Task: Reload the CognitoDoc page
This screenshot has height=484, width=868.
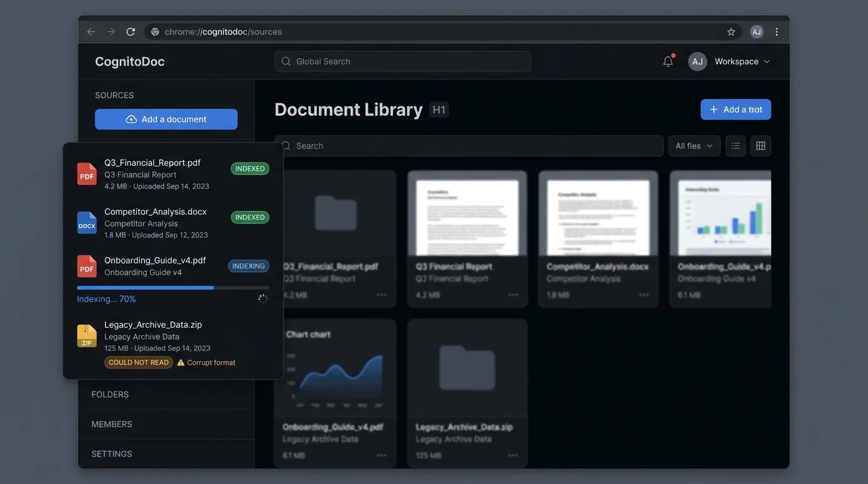Action: tap(131, 32)
